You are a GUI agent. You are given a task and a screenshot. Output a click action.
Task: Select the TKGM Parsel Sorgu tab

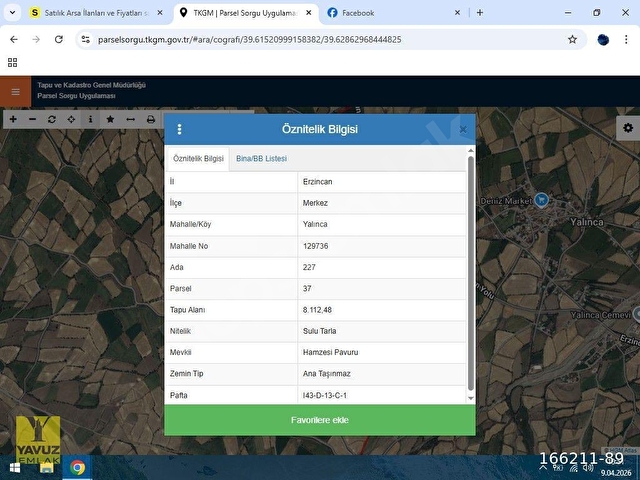pos(245,13)
